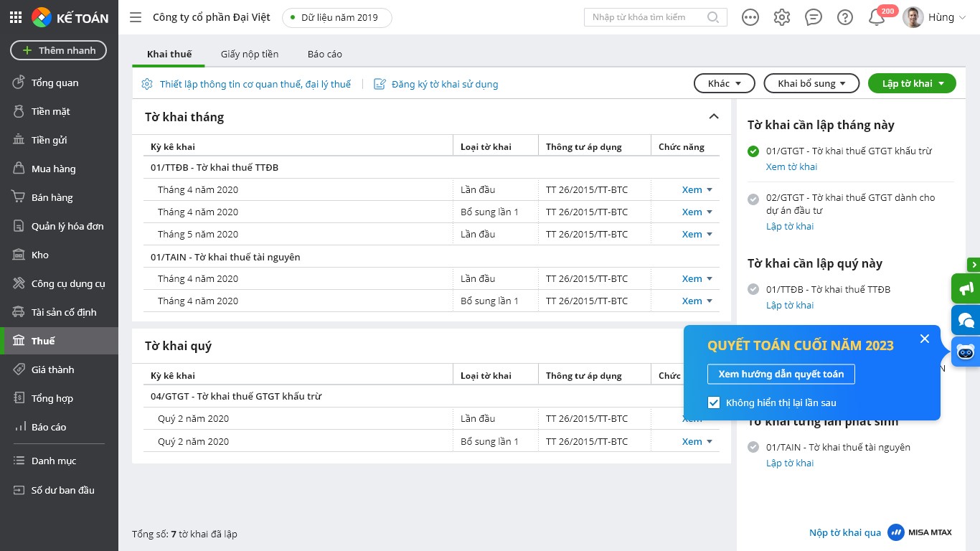Open Đăng ký tờ khai sử dụng link

pyautogui.click(x=436, y=84)
